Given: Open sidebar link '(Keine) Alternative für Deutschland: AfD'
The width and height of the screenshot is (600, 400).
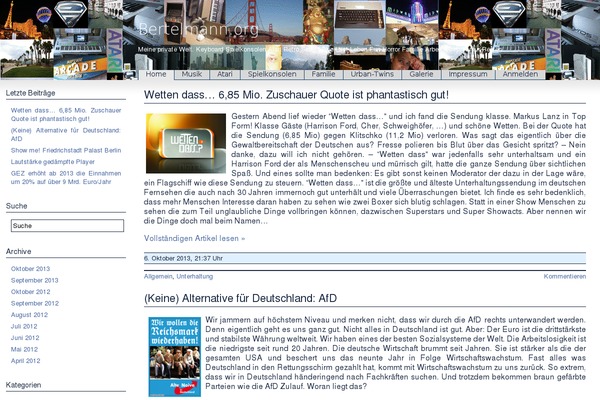Looking at the screenshot, I should [65, 134].
